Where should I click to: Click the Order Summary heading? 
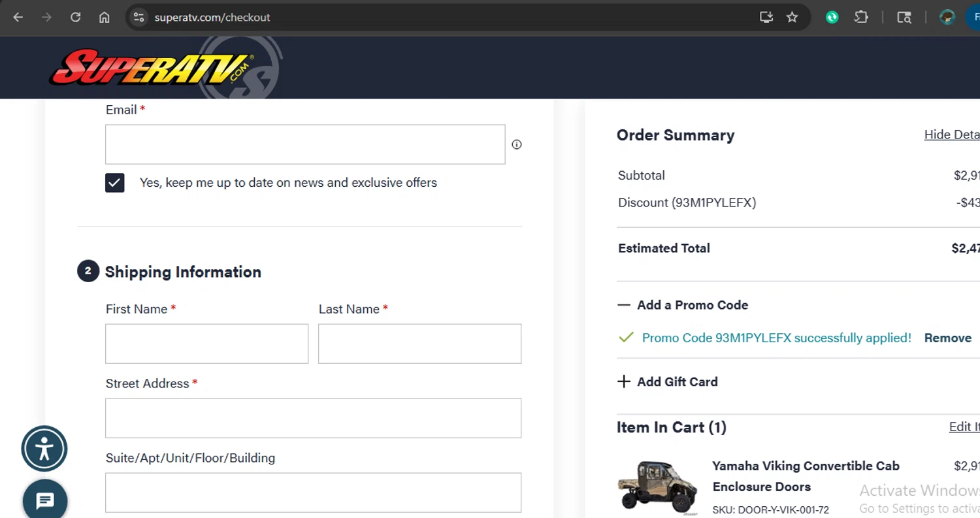pyautogui.click(x=676, y=135)
